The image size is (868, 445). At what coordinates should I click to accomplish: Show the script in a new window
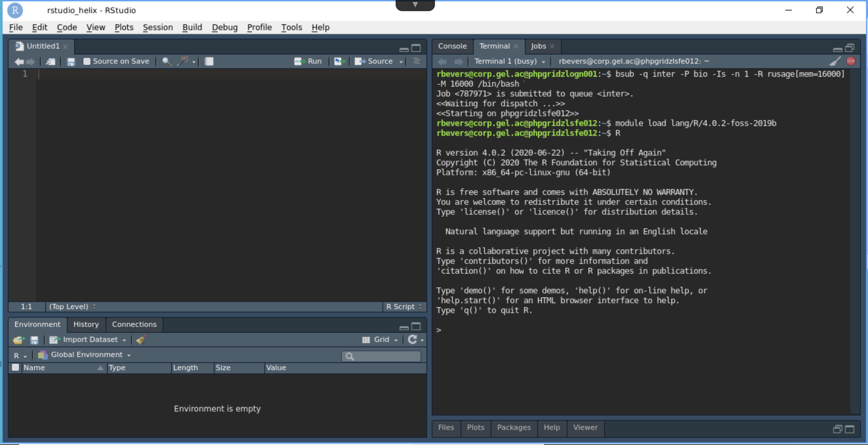(x=51, y=62)
